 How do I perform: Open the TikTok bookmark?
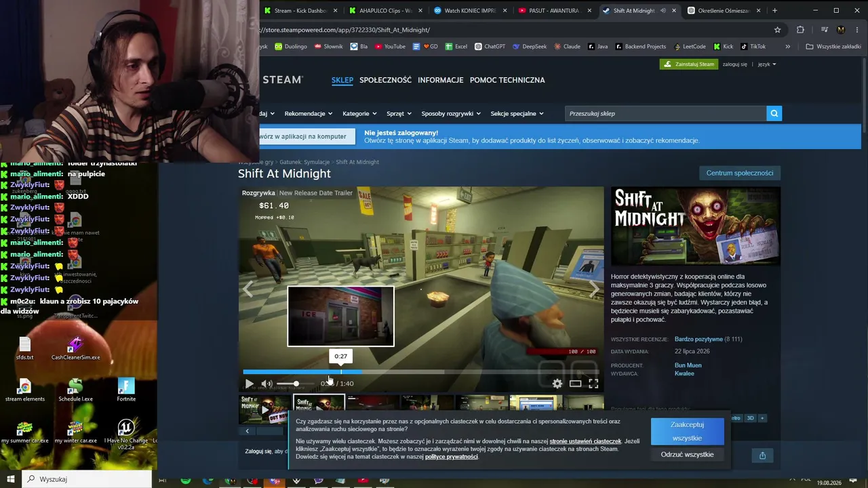(x=753, y=47)
